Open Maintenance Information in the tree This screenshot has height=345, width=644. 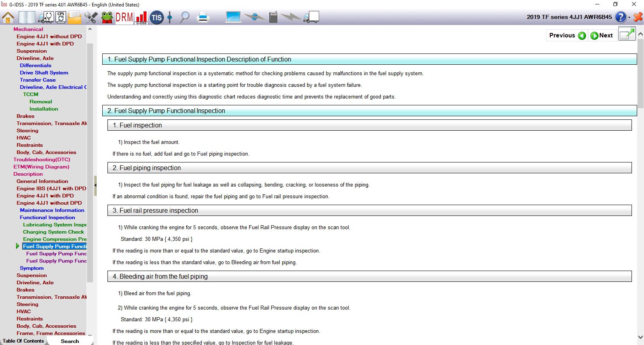52,210
